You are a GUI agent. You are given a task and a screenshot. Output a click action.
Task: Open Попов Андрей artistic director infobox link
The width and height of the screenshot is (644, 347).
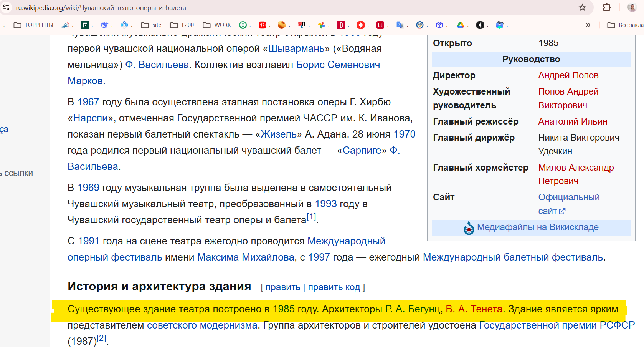pyautogui.click(x=568, y=98)
